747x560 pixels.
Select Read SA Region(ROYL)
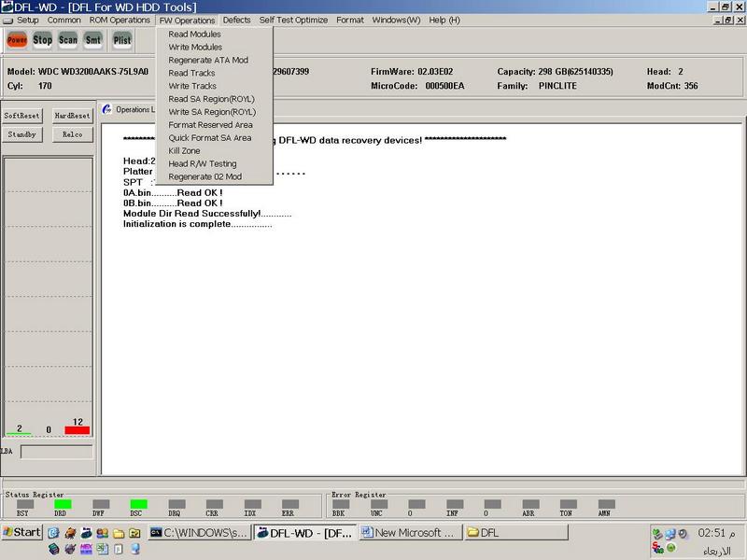coord(215,99)
